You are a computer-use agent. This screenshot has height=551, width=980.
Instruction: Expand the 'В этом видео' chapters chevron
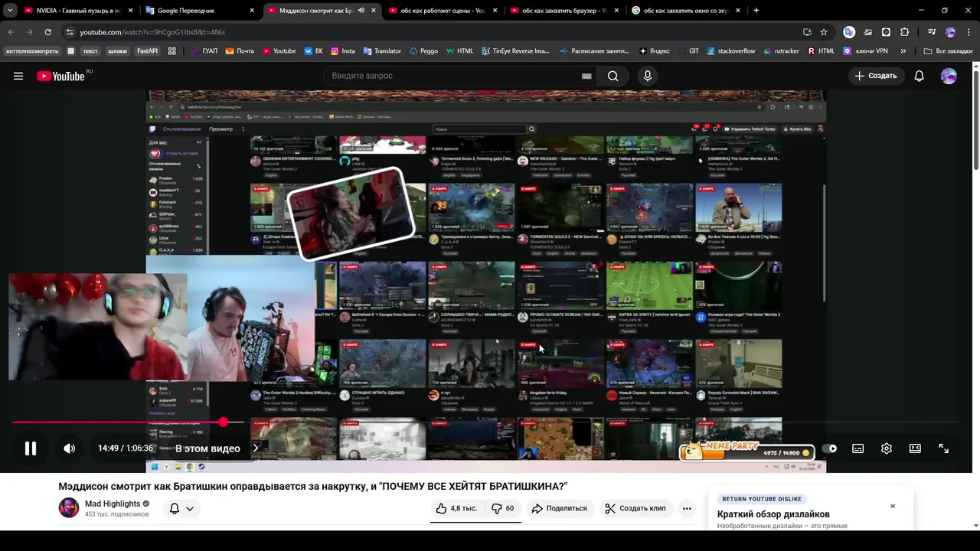click(256, 448)
